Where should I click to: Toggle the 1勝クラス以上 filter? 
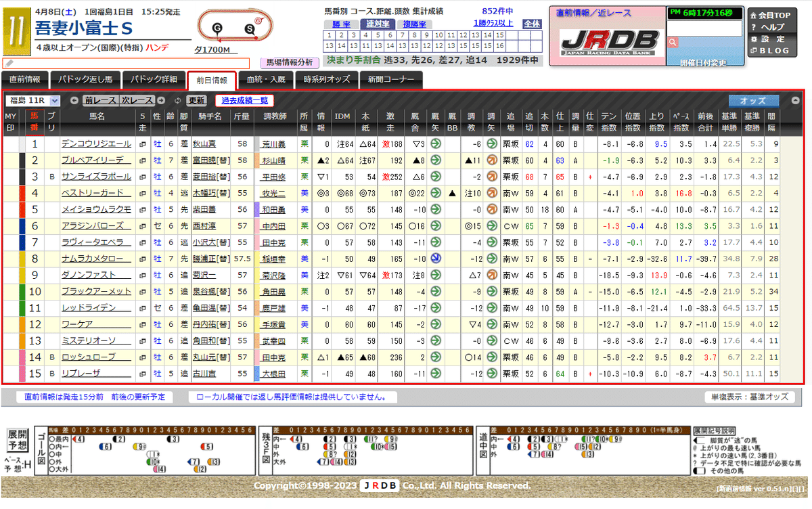[494, 23]
